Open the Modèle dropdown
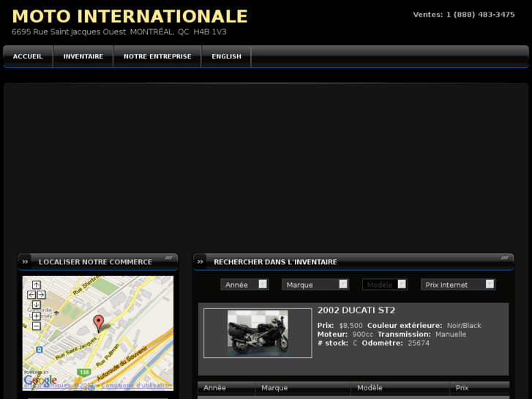Viewport: 532px width, 399px height. coord(385,285)
